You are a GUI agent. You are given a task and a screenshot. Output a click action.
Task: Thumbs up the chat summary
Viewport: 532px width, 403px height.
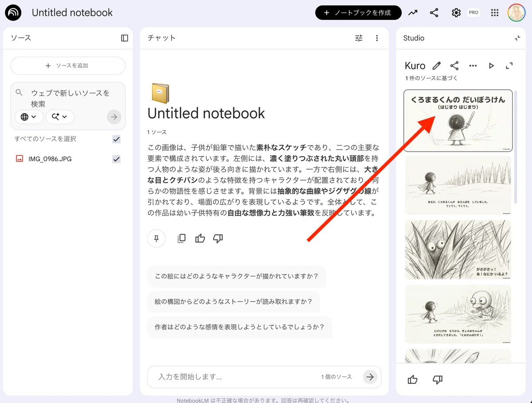pos(200,238)
